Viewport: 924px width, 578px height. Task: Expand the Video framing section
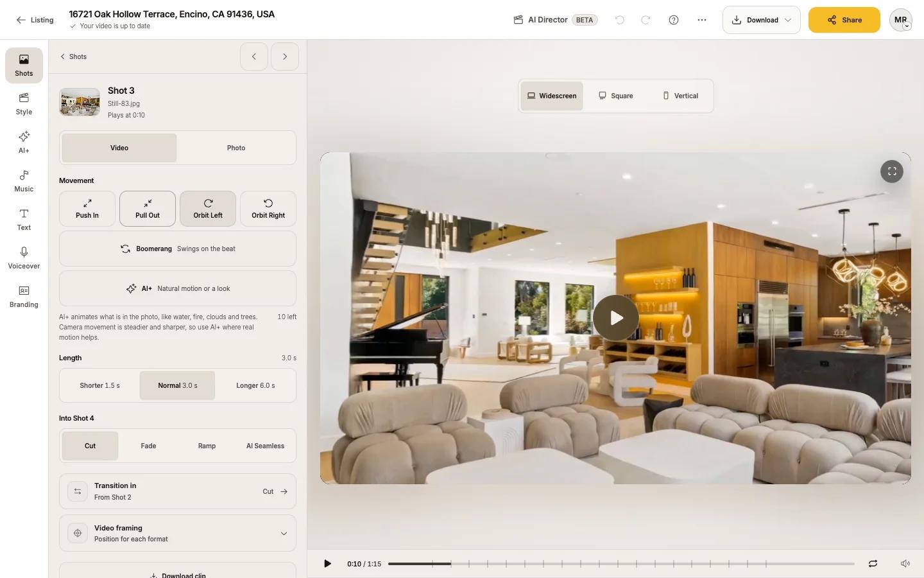pyautogui.click(x=178, y=533)
